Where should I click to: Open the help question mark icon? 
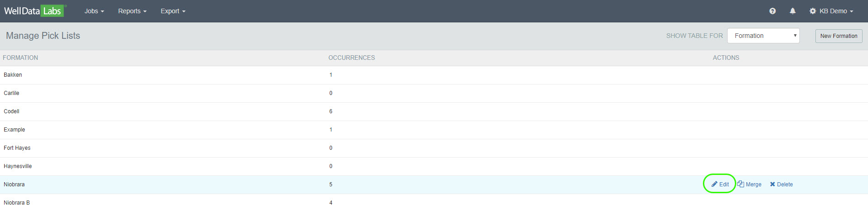(772, 11)
